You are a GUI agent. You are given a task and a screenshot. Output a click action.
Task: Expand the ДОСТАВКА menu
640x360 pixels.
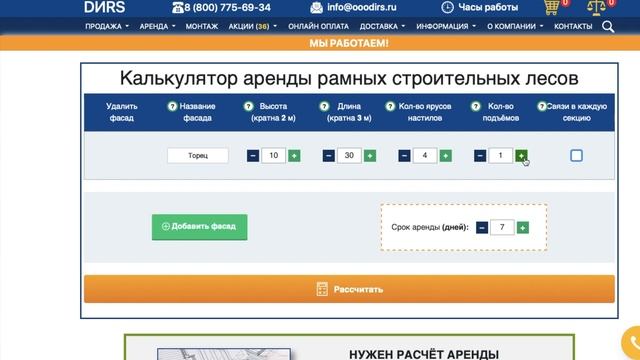382,26
